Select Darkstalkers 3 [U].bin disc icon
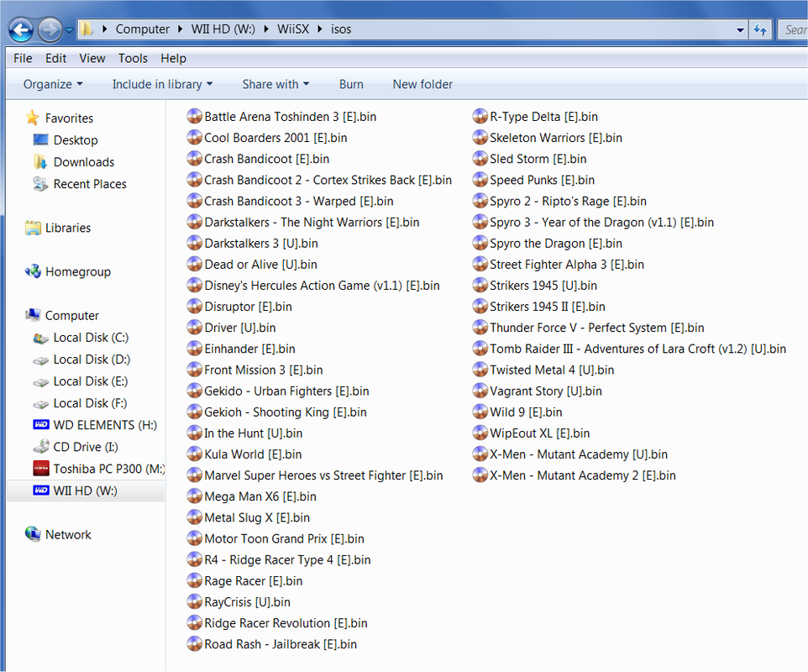808x672 pixels. coord(194,244)
